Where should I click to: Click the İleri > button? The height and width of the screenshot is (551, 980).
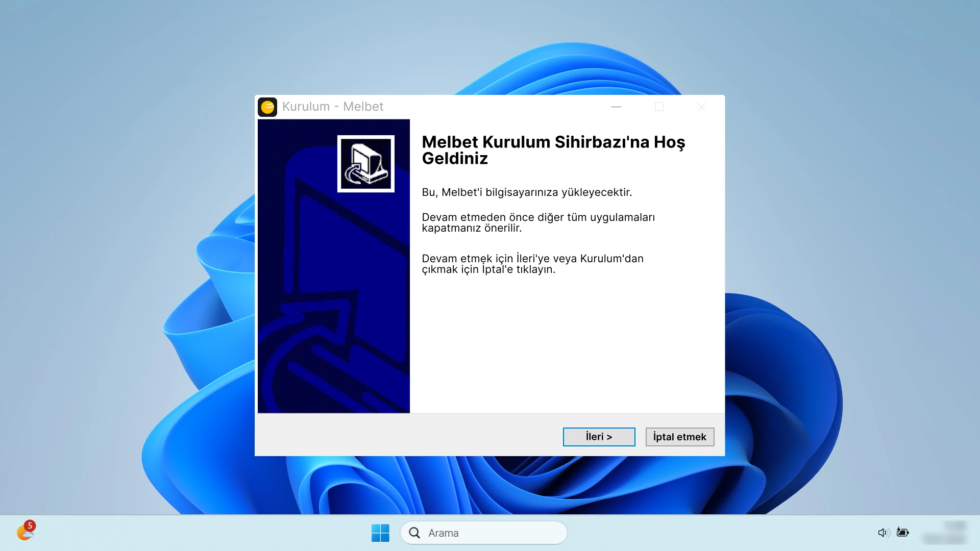tap(599, 437)
